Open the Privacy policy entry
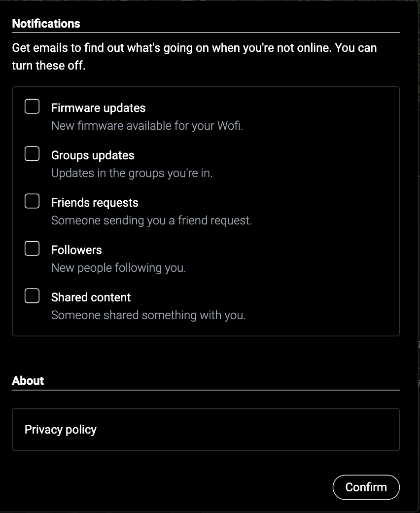The image size is (420, 513). coord(61,430)
